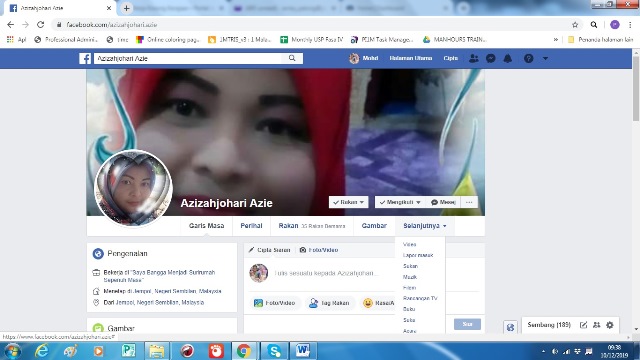Open the Mengikuti follow dropdown
Screen dimensions: 640x360
[400, 202]
